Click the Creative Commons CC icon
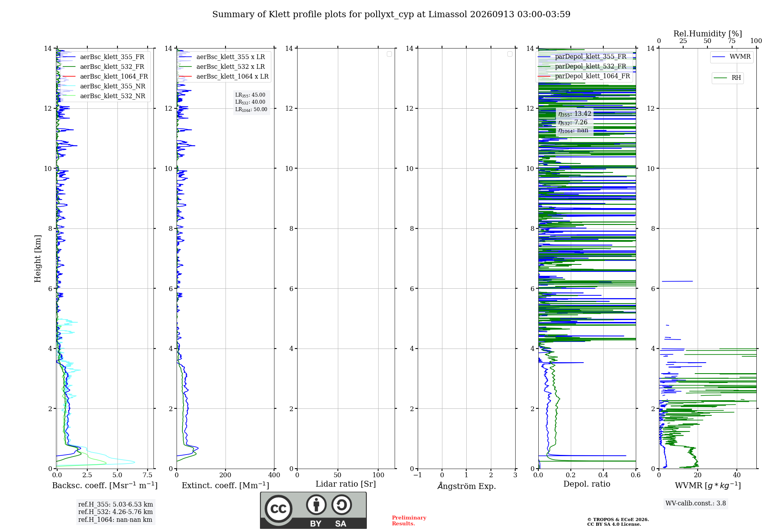Screen dimensions: 783x532 pyautogui.click(x=278, y=509)
